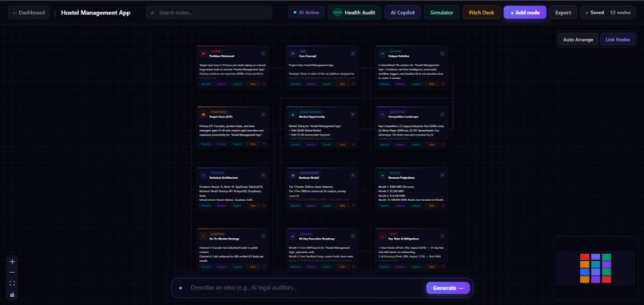Collapse the Business Model node
Viewport: 644px width, 305px height.
click(x=353, y=176)
